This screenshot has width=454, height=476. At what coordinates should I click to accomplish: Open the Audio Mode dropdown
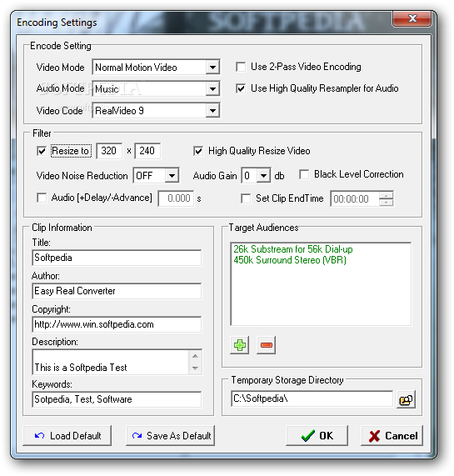click(212, 89)
